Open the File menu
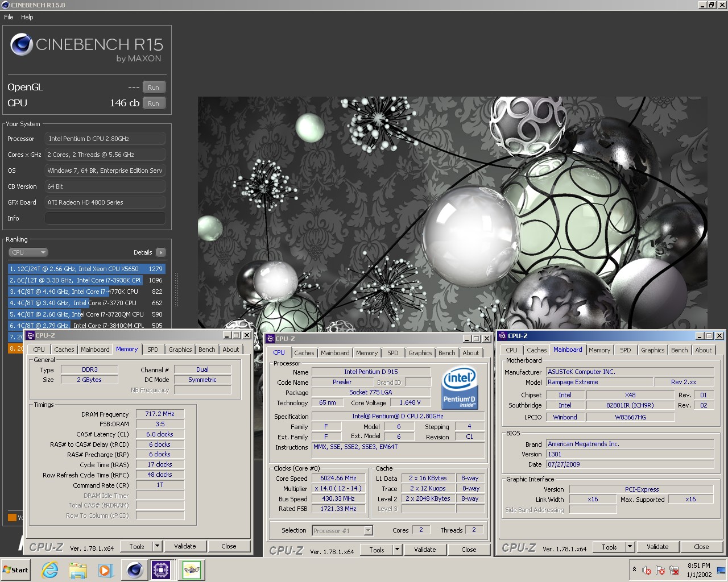The image size is (728, 582). click(x=9, y=17)
